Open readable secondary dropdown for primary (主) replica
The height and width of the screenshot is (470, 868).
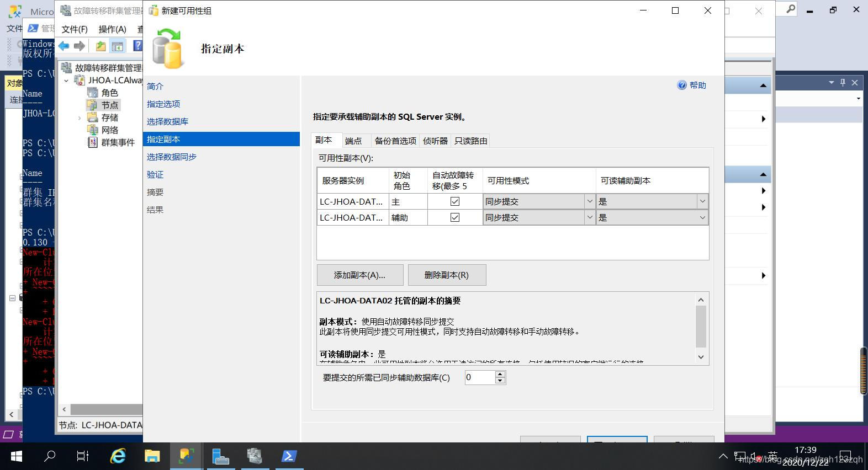pyautogui.click(x=702, y=201)
